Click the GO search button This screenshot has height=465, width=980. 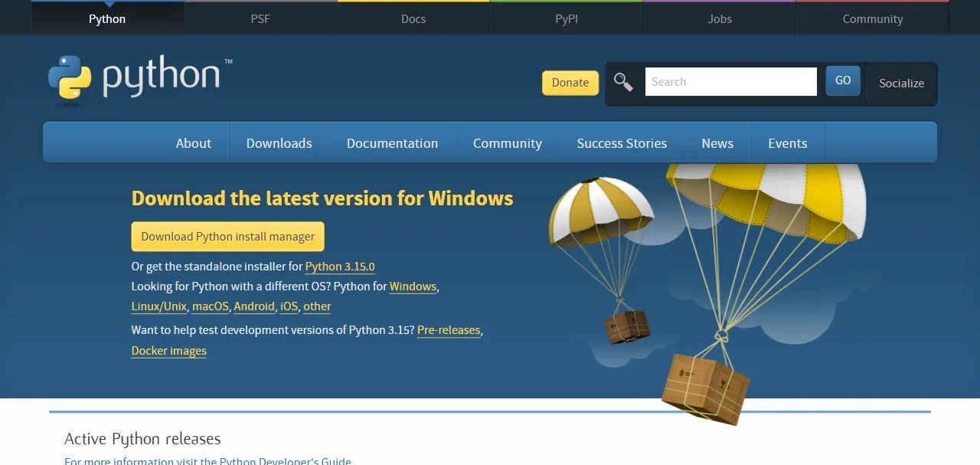click(843, 80)
